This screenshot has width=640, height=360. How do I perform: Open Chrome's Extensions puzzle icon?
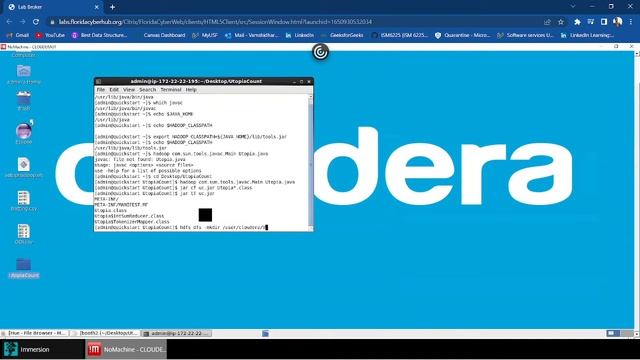577,22
